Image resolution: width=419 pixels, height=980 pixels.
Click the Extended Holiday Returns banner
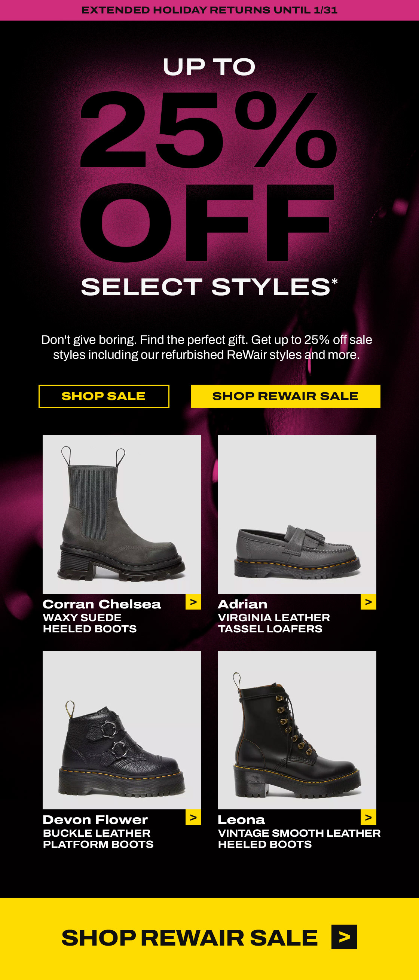coord(209,10)
